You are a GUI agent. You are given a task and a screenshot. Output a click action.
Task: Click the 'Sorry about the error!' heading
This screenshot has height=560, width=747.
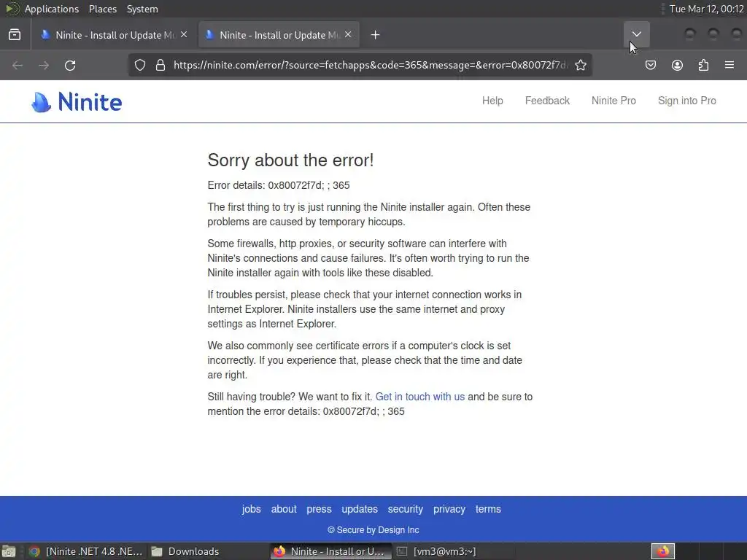(x=290, y=160)
